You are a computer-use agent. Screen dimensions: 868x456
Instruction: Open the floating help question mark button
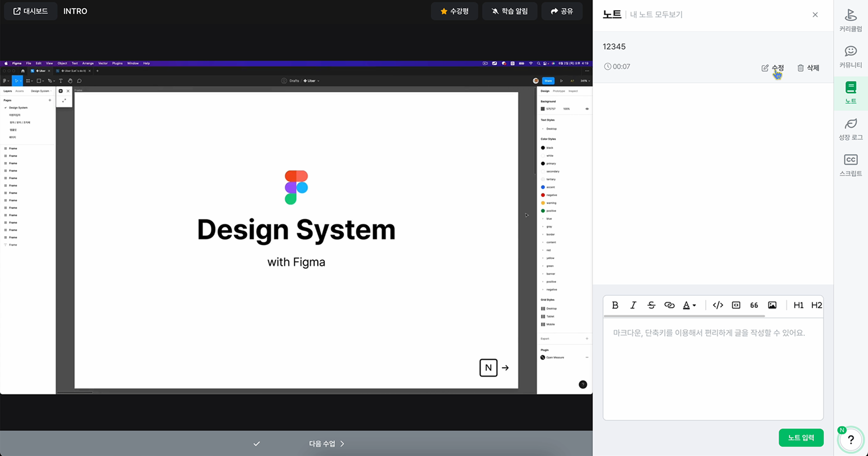(851, 439)
